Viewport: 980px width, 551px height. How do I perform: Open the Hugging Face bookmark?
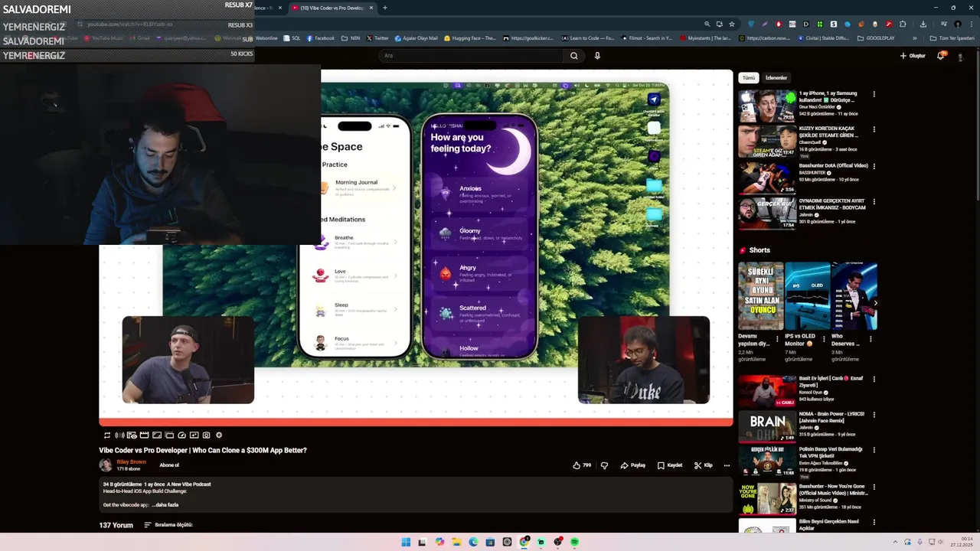[x=470, y=37]
